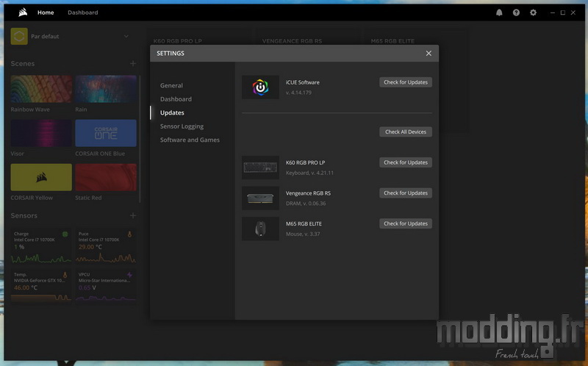Select the Static Red scene
Screen dimensions: 588x366
[106, 177]
